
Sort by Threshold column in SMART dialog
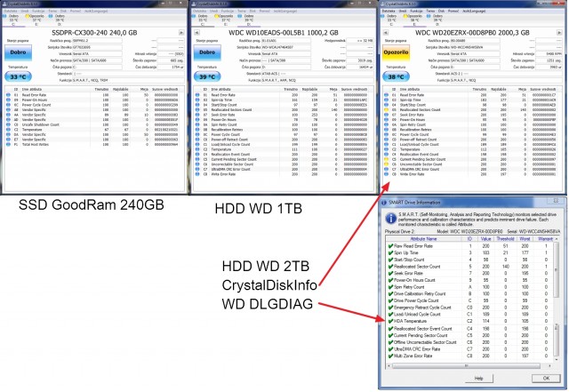coord(505,239)
